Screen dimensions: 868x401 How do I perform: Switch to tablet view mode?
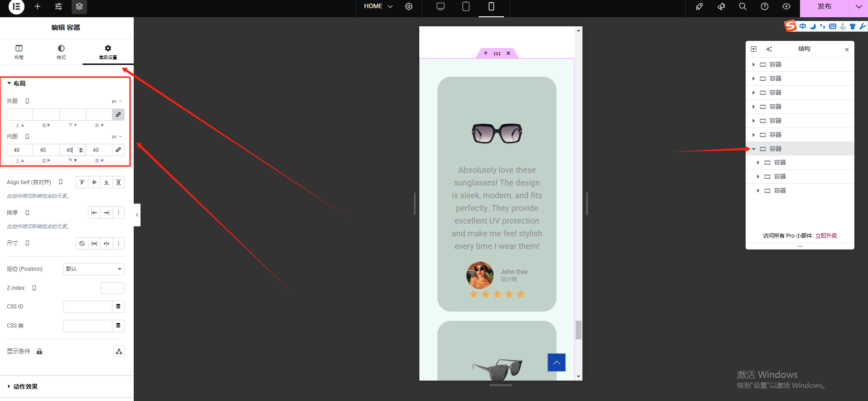pyautogui.click(x=466, y=6)
